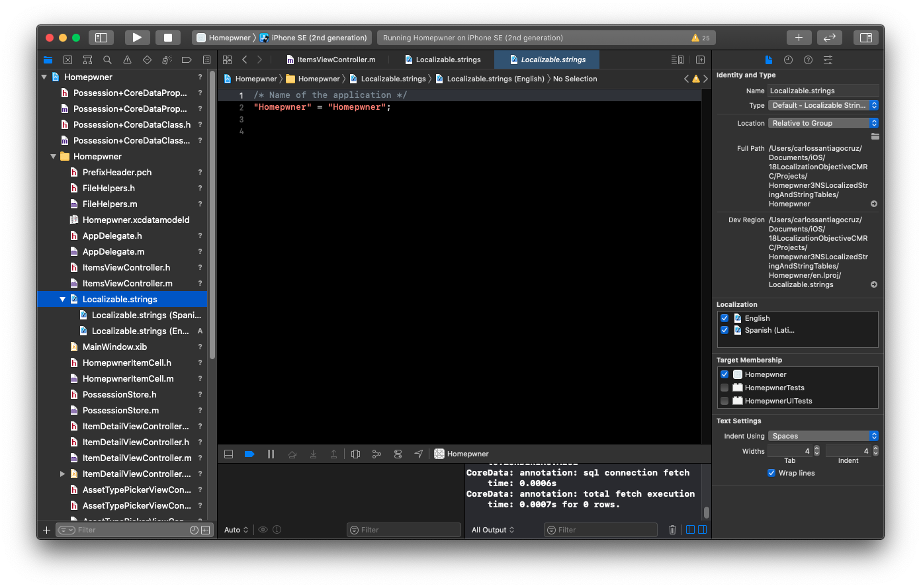Open Indent Using Spaces dropdown
The image size is (921, 588).
(x=823, y=436)
